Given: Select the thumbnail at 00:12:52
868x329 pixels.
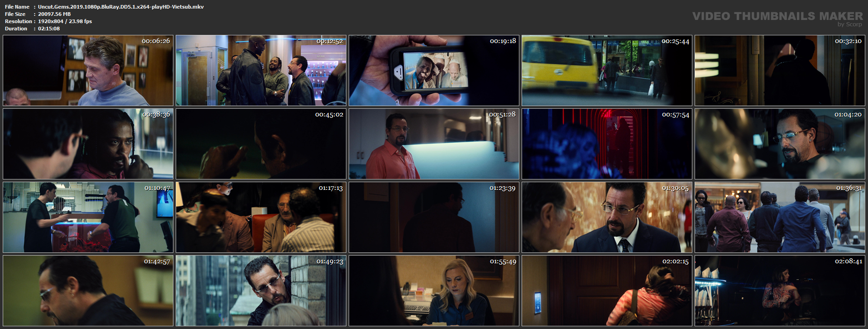Looking at the screenshot, I should tap(261, 71).
